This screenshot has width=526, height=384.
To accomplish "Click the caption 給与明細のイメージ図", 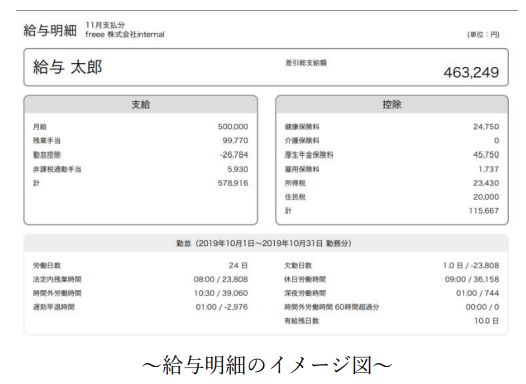I will [x=267, y=365].
